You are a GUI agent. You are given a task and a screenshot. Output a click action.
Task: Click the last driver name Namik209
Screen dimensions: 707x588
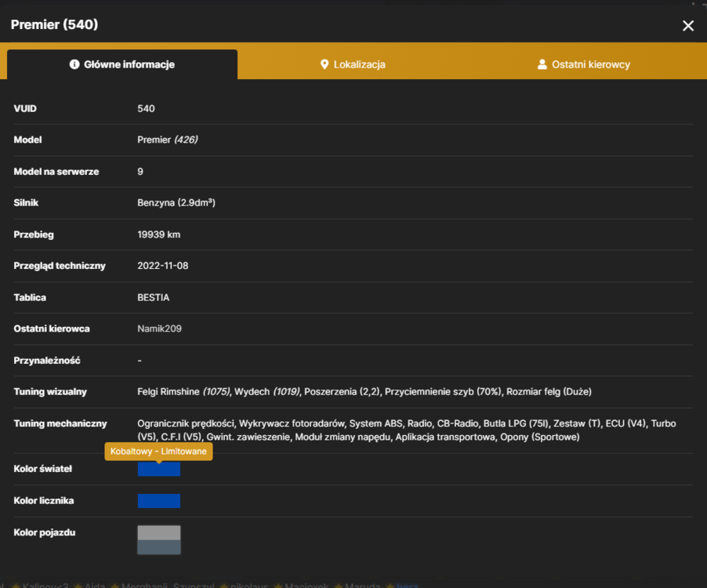(x=160, y=328)
